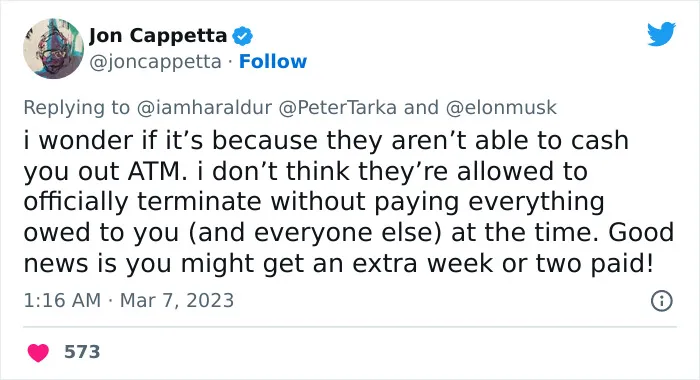Click the Mar 7, 2023 date

[x=177, y=301]
